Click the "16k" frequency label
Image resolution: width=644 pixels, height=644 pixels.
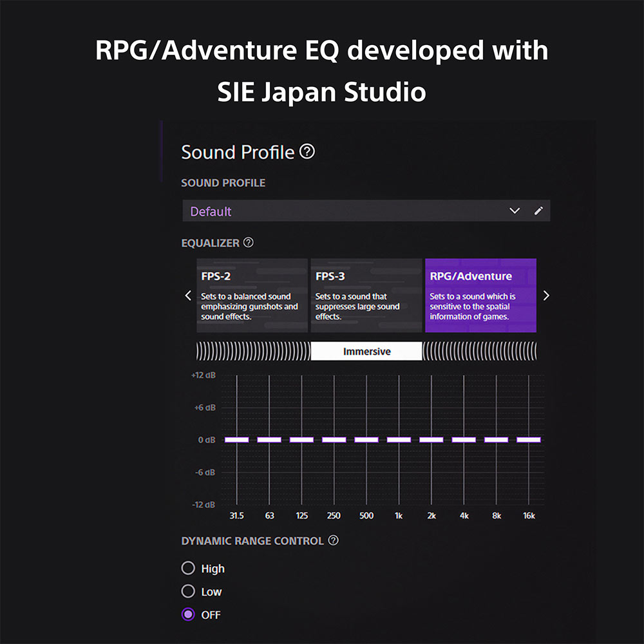click(529, 515)
